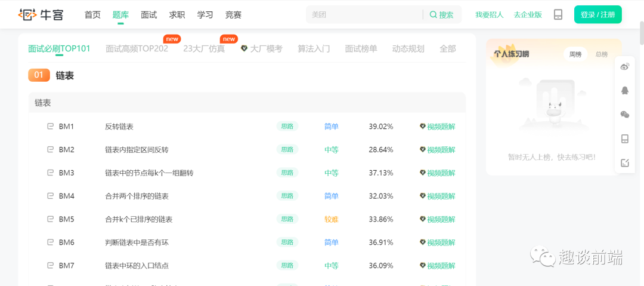Click the link icon beside BM3
Viewport: 644px width, 286px height.
click(51, 173)
